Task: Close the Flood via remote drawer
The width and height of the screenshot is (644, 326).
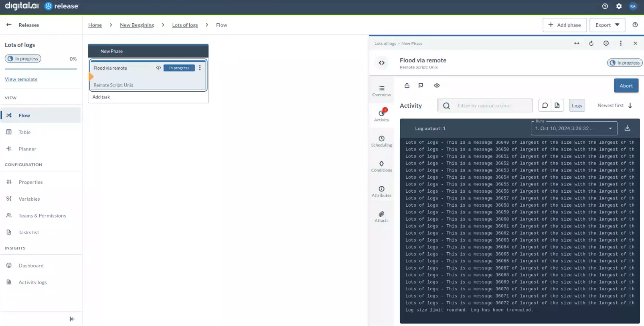Action: (635, 43)
